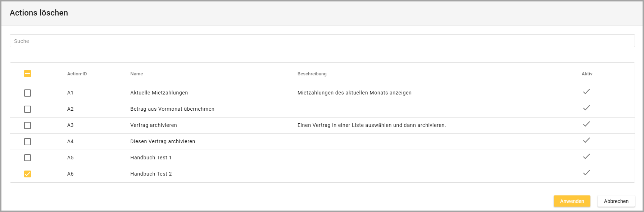Tick the A3 Vertrag archivieren checkbox

[27, 125]
